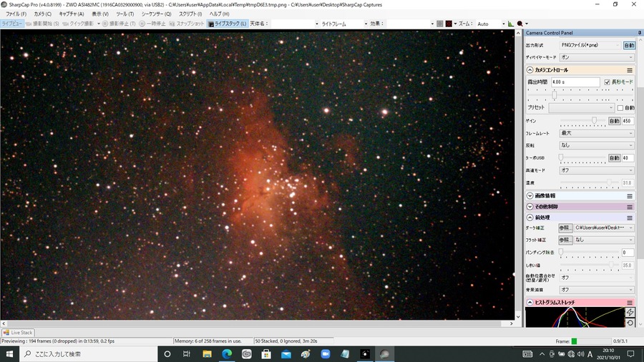This screenshot has height=362, width=644.
Task: Click browse button for dark correction
Action: (x=565, y=228)
